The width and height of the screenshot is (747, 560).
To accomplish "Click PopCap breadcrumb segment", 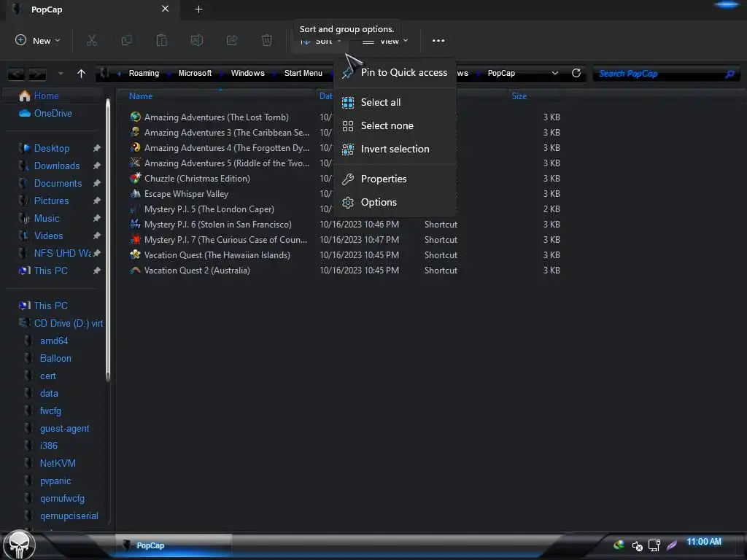I will point(501,73).
